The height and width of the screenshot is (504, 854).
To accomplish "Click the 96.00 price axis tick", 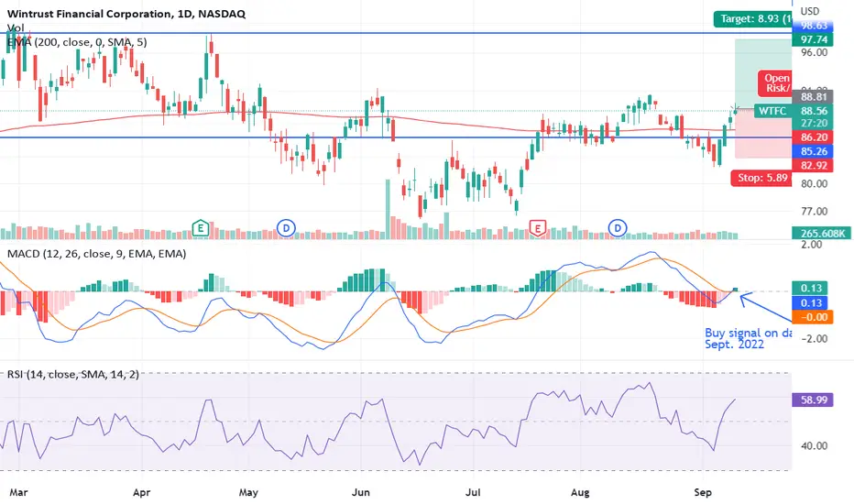I will [x=814, y=53].
